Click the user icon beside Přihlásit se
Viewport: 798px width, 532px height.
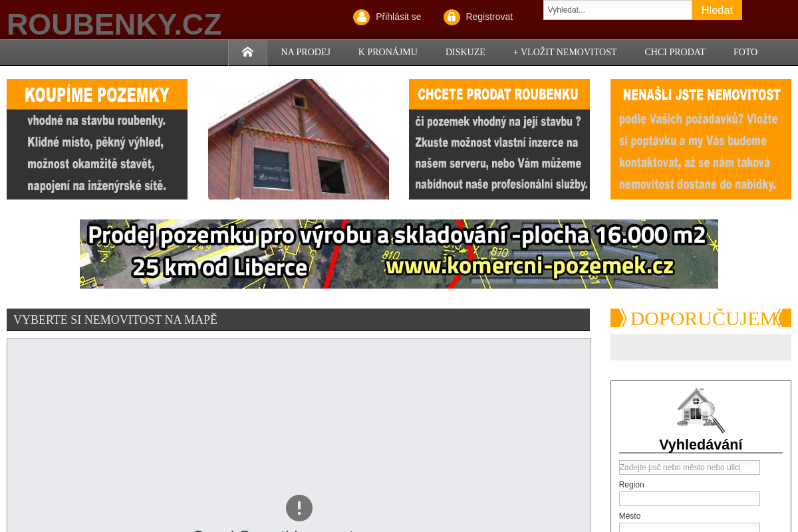click(361, 17)
